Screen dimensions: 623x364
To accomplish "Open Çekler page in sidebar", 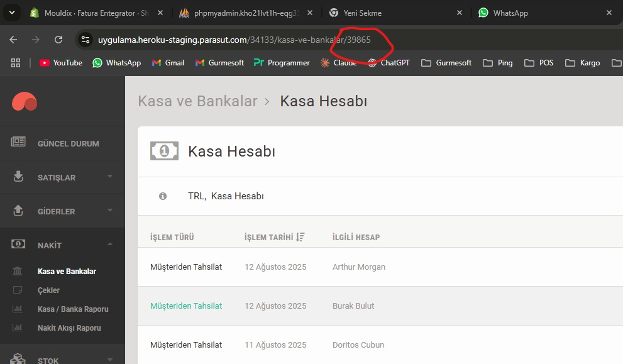I will pos(48,290).
